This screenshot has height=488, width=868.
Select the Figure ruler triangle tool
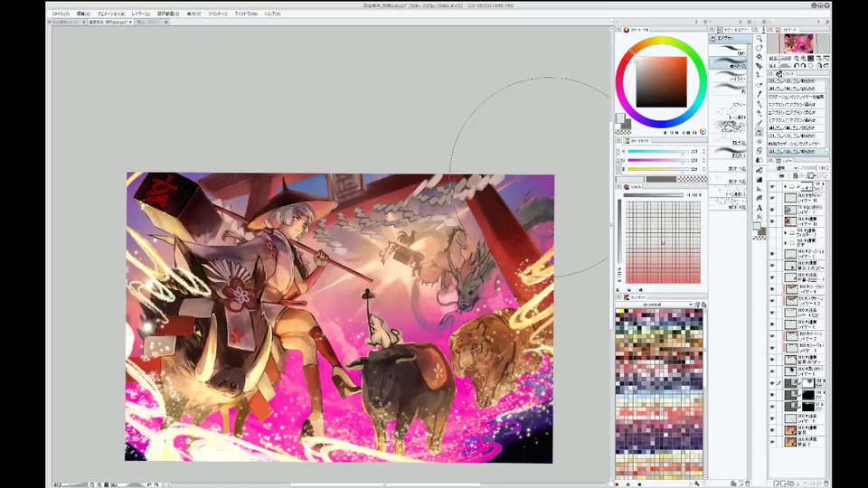pos(759,189)
